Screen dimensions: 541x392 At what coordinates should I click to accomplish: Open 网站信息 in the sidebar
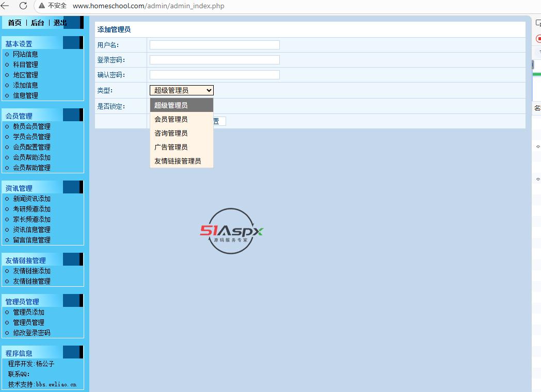pyautogui.click(x=25, y=55)
